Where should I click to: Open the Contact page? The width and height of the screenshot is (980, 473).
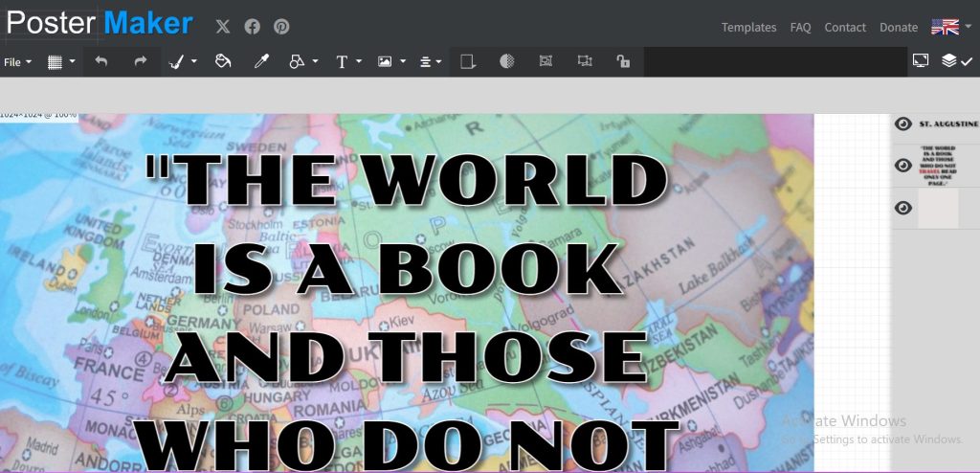pos(845,28)
